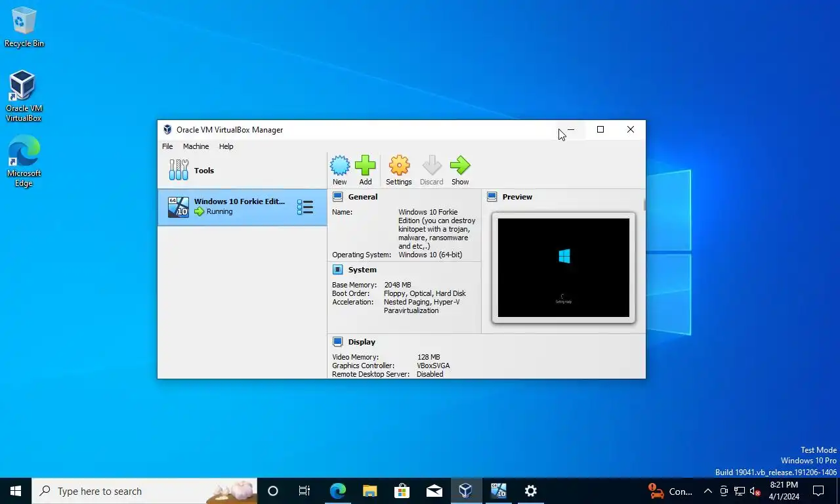Expand hidden system tray icons
Image resolution: width=840 pixels, height=504 pixels.
pyautogui.click(x=708, y=491)
